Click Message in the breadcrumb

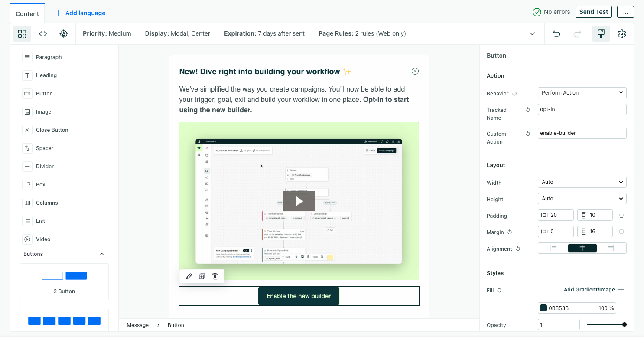point(138,325)
